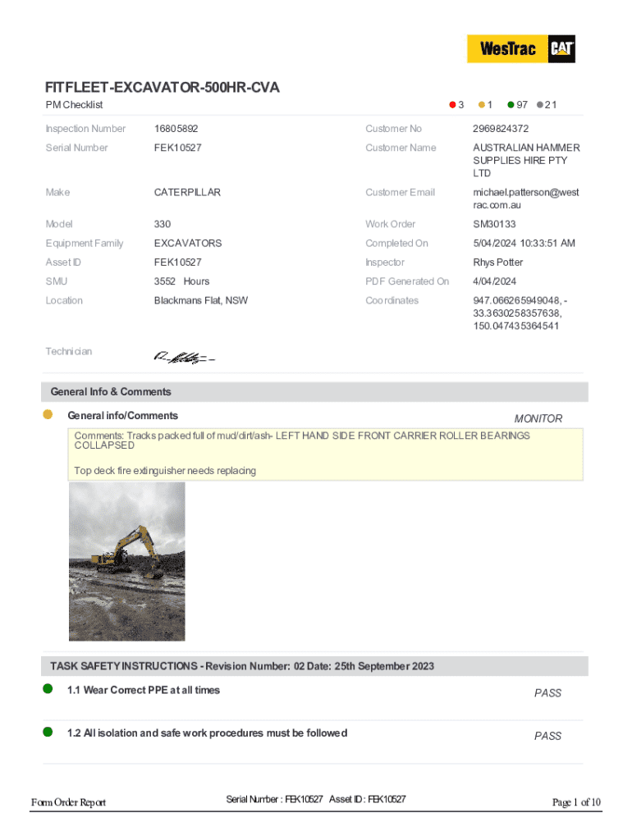Viewport: 632px width, 840px height.
Task: Click the WesTrac CAT logo
Action: pos(521,48)
